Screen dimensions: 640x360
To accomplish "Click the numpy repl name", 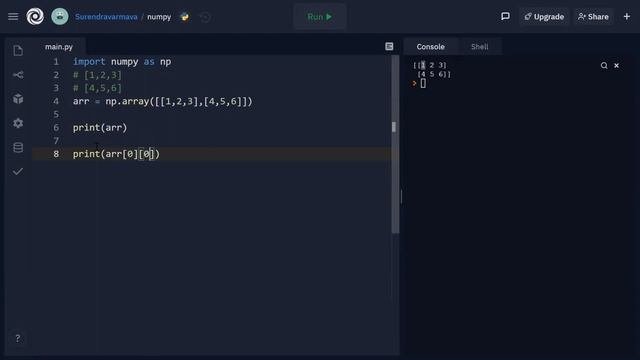I will [159, 17].
